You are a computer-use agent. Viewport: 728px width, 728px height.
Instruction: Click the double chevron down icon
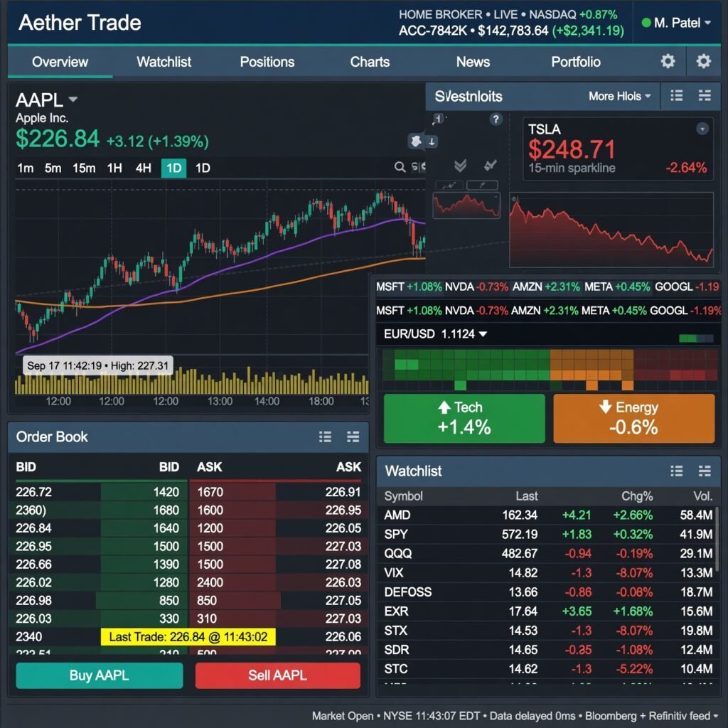click(x=460, y=165)
